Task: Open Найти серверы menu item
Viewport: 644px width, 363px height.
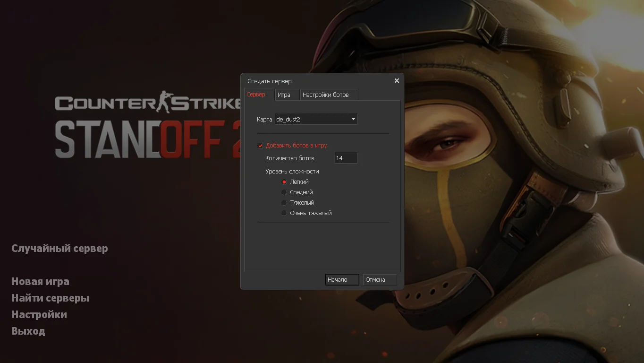Action: (x=50, y=298)
